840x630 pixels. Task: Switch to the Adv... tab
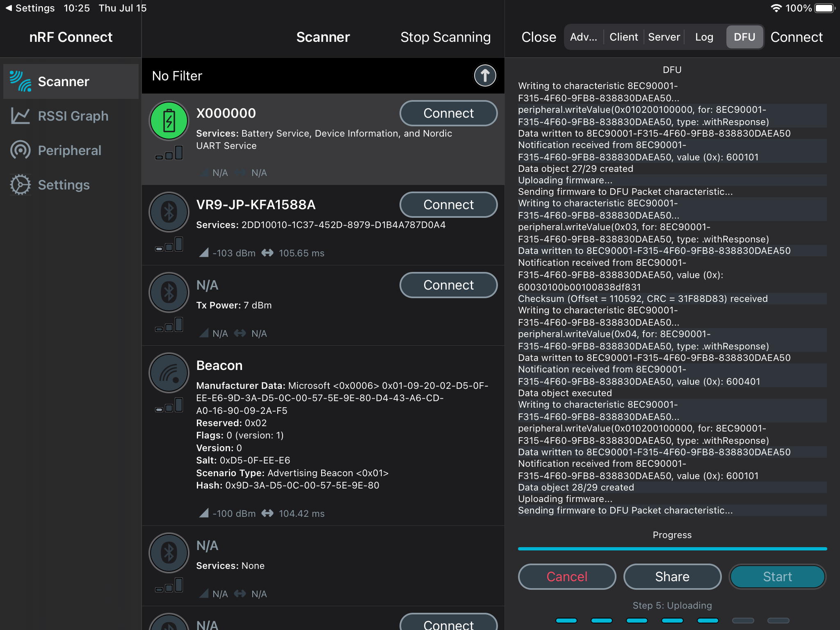pos(583,37)
